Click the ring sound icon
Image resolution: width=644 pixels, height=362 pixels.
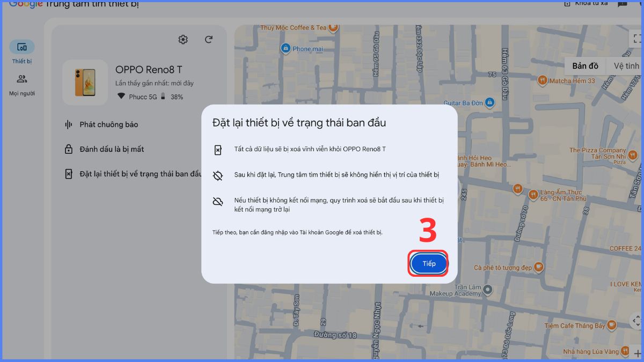click(69, 124)
